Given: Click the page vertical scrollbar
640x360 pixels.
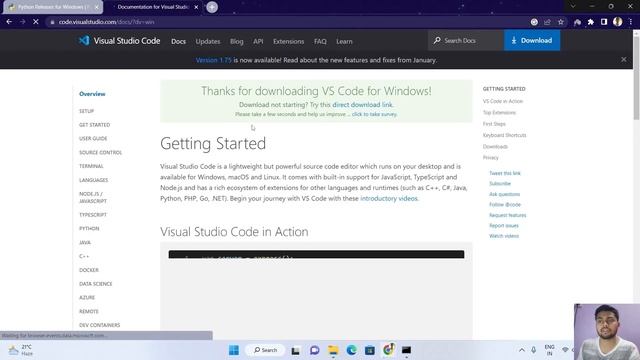Looking at the screenshot, I should 636,78.
